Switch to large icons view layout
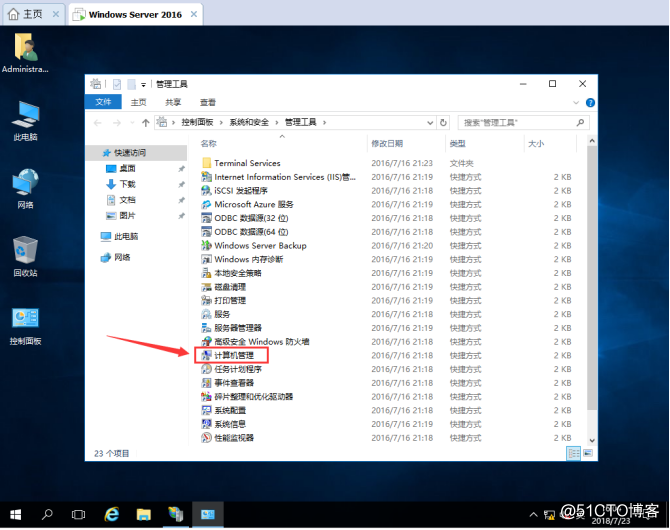 click(588, 453)
